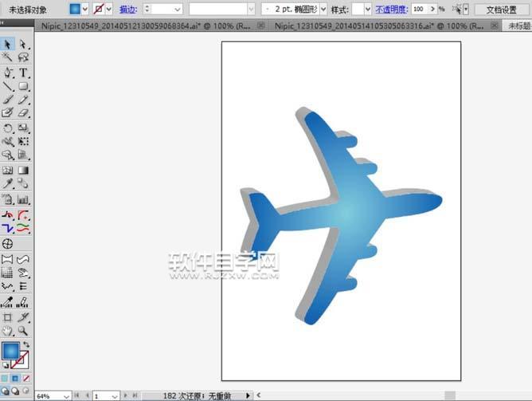Set paint mode to Gradient

click(15, 378)
